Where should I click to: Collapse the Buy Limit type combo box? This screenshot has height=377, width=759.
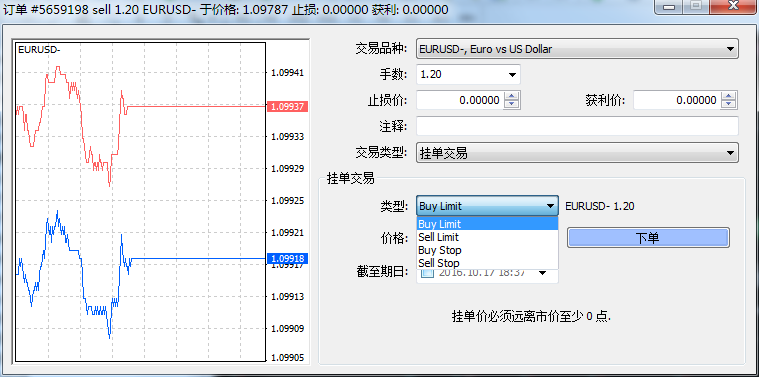487,206
